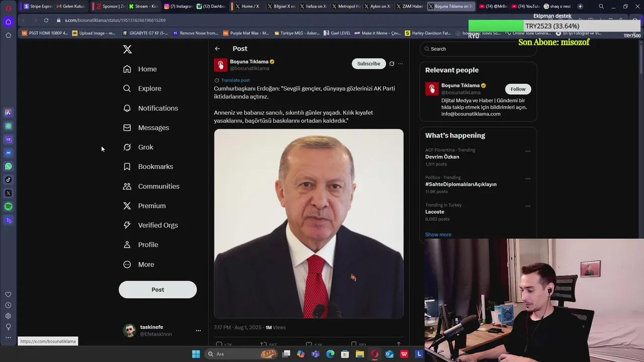The height and width of the screenshot is (362, 644).
Task: Open Home in the X sidebar
Action: (x=140, y=69)
